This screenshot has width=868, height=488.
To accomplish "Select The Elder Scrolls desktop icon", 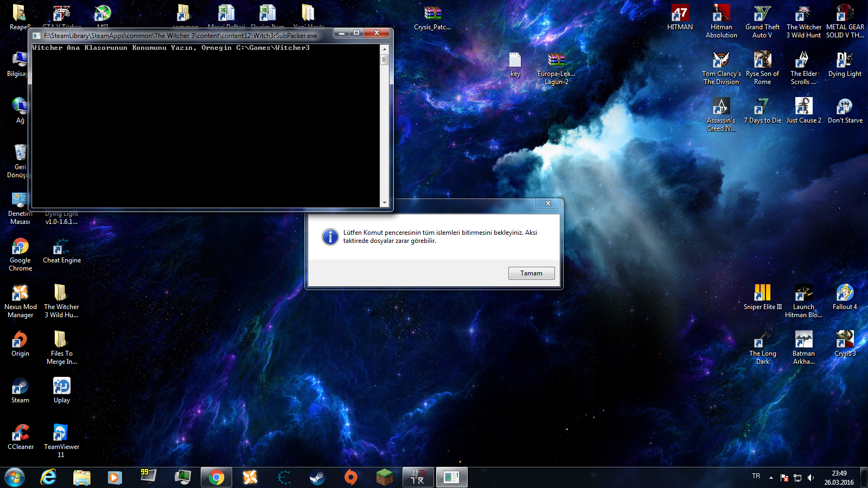I will pos(803,68).
